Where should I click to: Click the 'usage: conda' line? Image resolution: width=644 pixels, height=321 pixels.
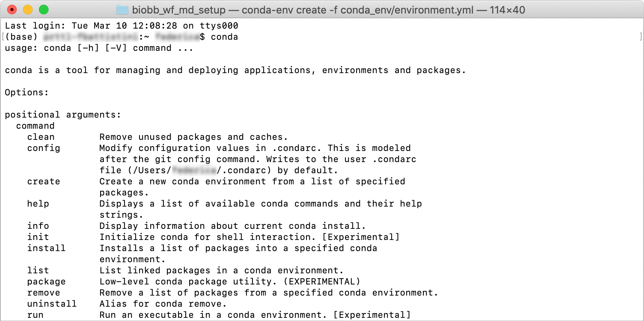click(x=99, y=48)
